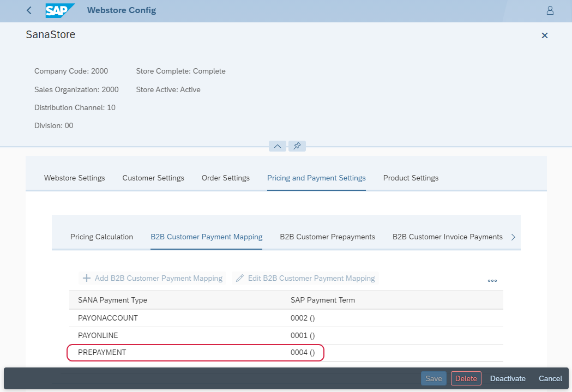Select the B2B Customer Payment Mapping sub-tab
Screen dimensions: 572x392
pos(207,237)
